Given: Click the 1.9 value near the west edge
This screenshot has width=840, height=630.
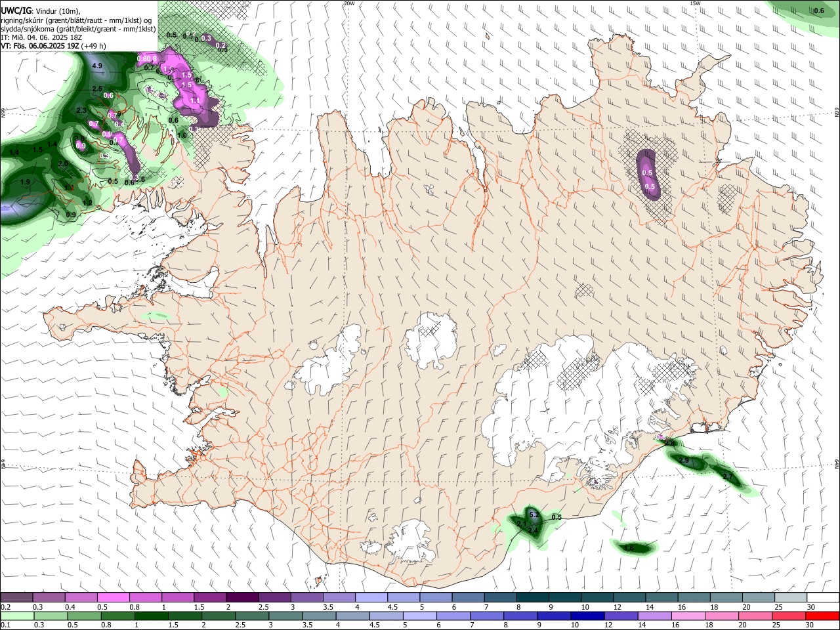Looking at the screenshot, I should tap(26, 182).
